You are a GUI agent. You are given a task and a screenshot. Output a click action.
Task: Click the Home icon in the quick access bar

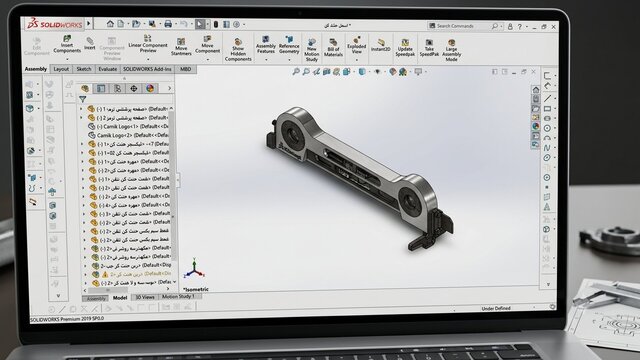110,24
